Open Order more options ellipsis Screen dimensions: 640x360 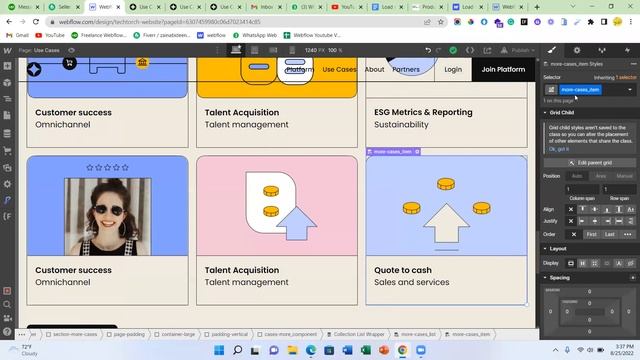pyautogui.click(x=628, y=234)
